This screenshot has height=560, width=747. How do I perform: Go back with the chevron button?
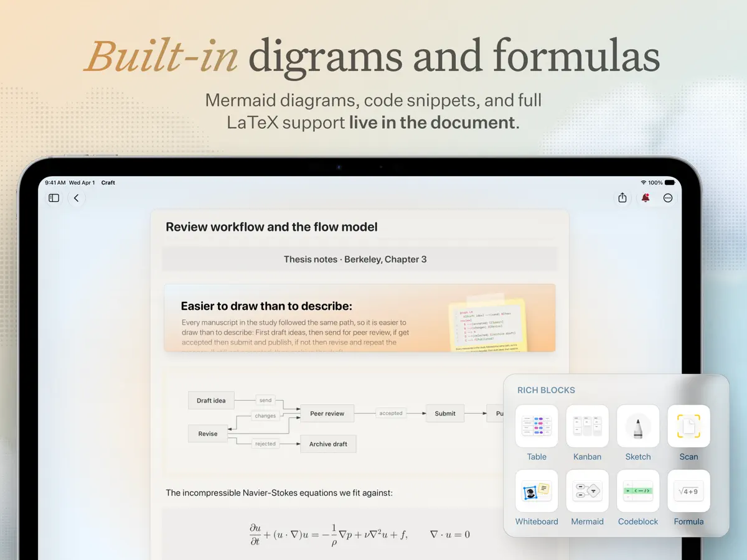pyautogui.click(x=76, y=198)
